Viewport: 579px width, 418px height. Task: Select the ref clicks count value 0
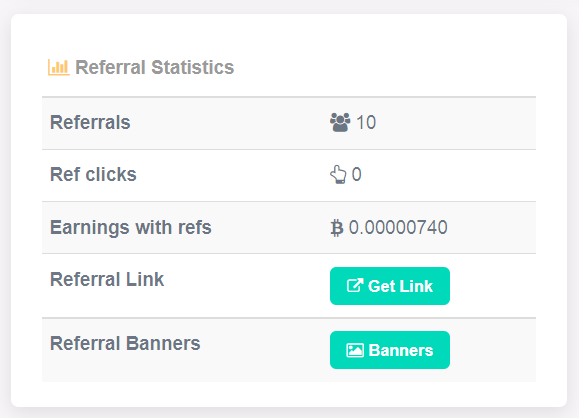[x=356, y=174]
